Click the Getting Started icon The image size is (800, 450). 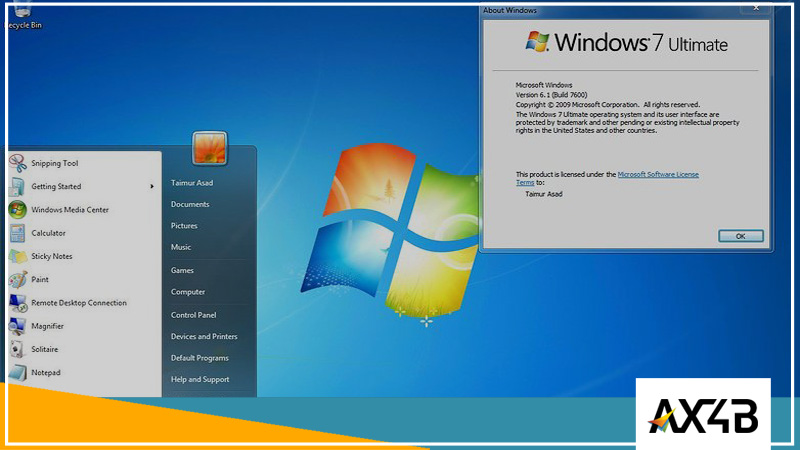point(18,187)
